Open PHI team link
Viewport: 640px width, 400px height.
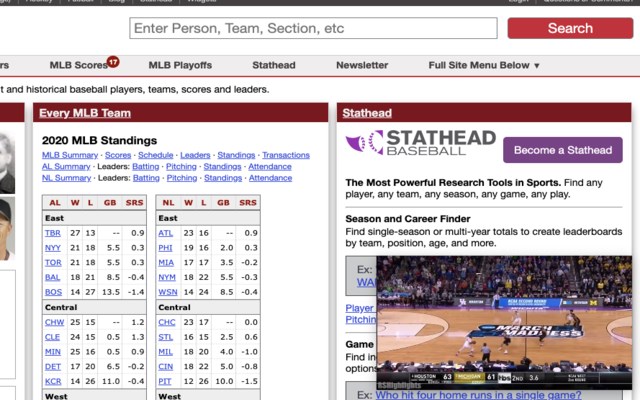tap(165, 248)
